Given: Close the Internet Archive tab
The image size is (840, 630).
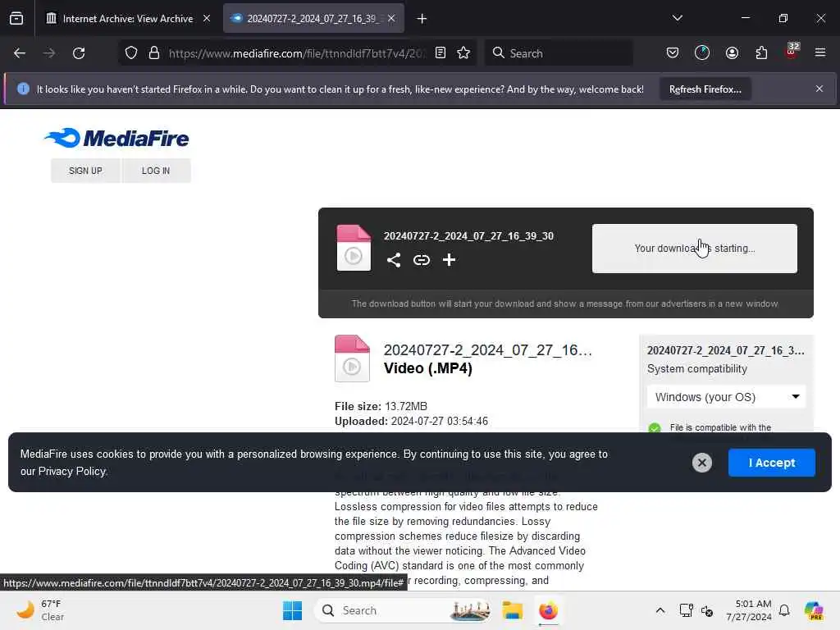Looking at the screenshot, I should [x=207, y=18].
